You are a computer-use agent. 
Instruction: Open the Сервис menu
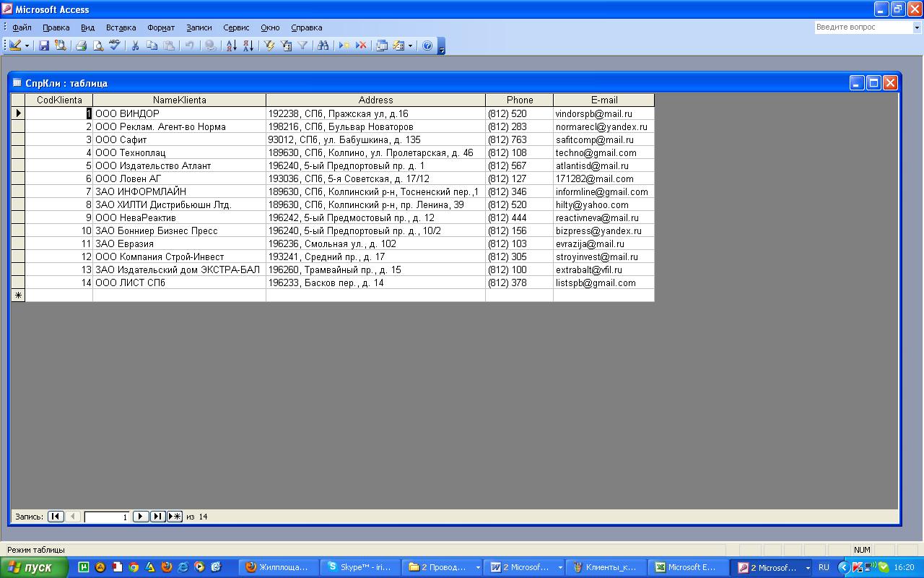click(236, 27)
